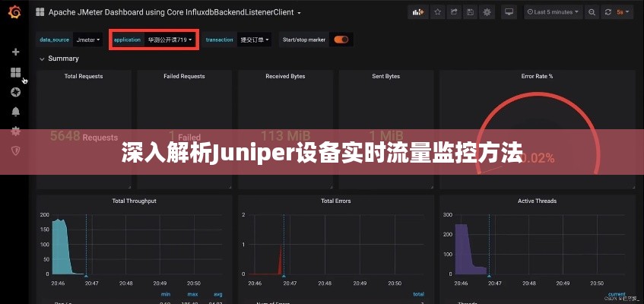Open the Explore compass icon in sidebar
The height and width of the screenshot is (304, 644).
(16, 92)
